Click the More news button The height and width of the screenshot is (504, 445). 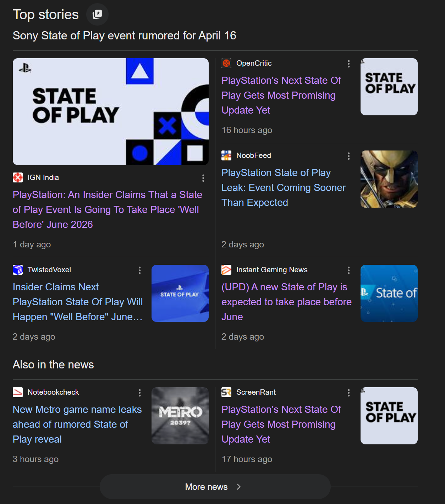click(x=215, y=487)
